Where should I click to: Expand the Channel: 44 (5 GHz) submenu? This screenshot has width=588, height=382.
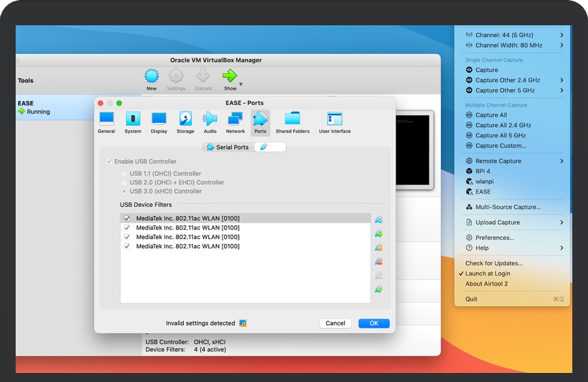click(561, 35)
